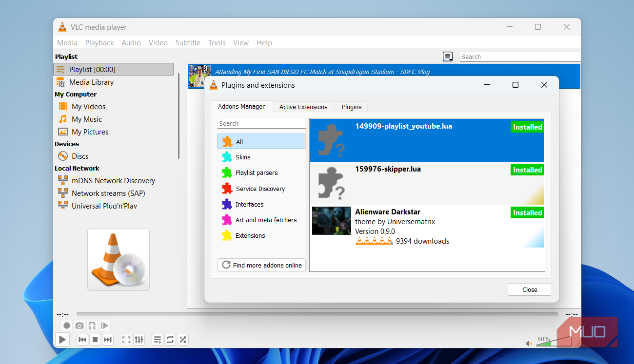Open extended settings equalizer icon
The height and width of the screenshot is (364, 634).
coord(139,340)
